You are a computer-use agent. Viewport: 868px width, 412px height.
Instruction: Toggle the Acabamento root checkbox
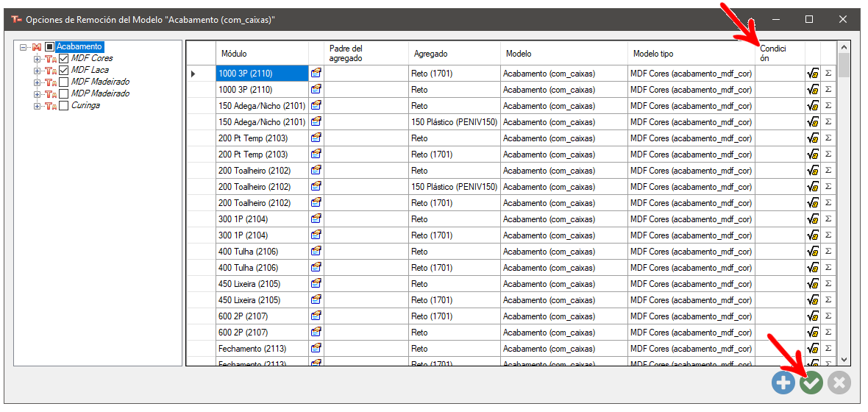pos(49,47)
